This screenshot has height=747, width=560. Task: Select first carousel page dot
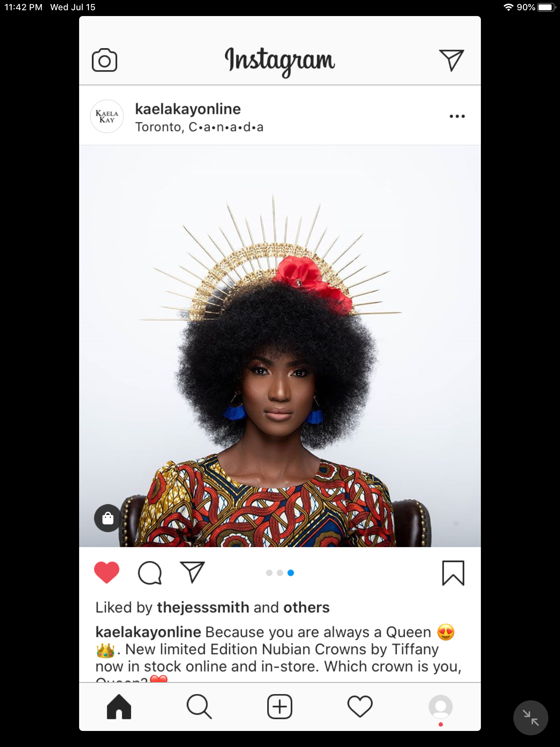coord(269,573)
